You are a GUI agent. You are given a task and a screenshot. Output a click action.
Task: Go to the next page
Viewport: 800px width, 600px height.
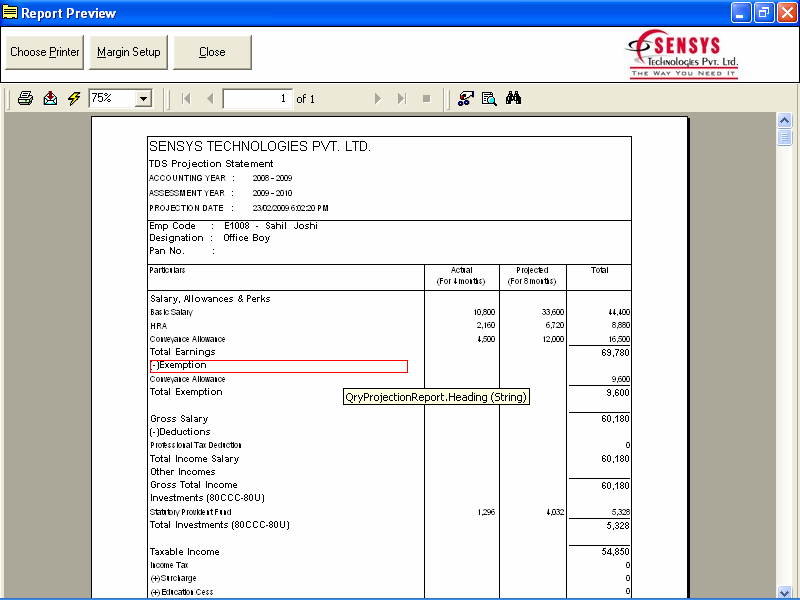point(378,98)
